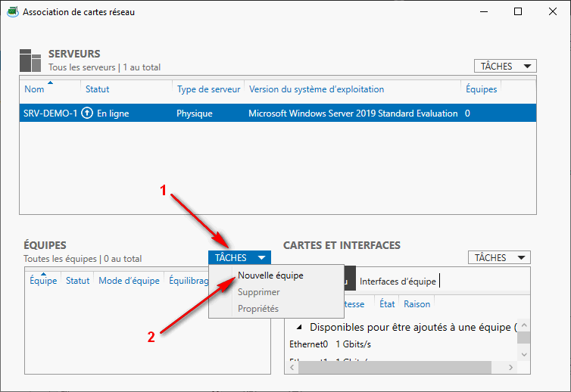Switch to the Interfaces d'équipe tab
The width and height of the screenshot is (571, 392).
click(398, 282)
